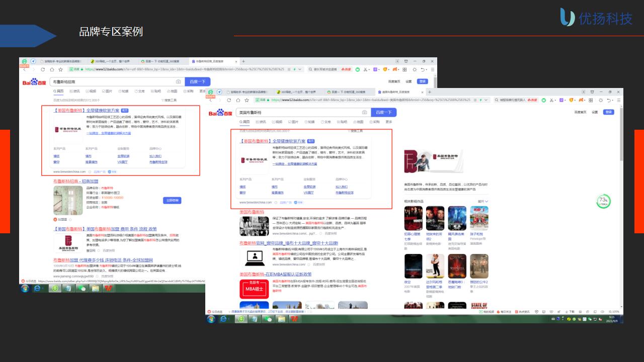Click the screenshot scissors icon in the front browser toolbar
The width and height of the screenshot is (644, 362).
(551, 100)
